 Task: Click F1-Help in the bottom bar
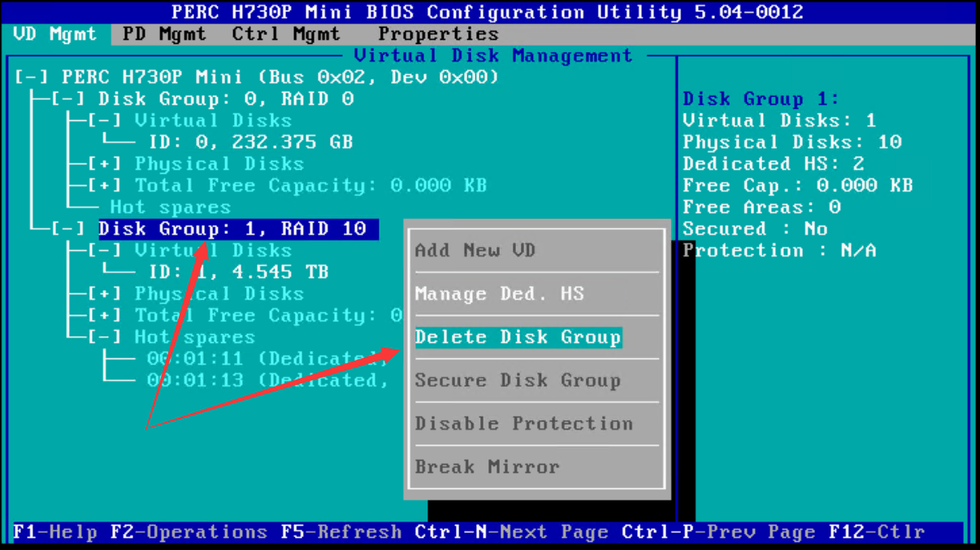[x=55, y=532]
